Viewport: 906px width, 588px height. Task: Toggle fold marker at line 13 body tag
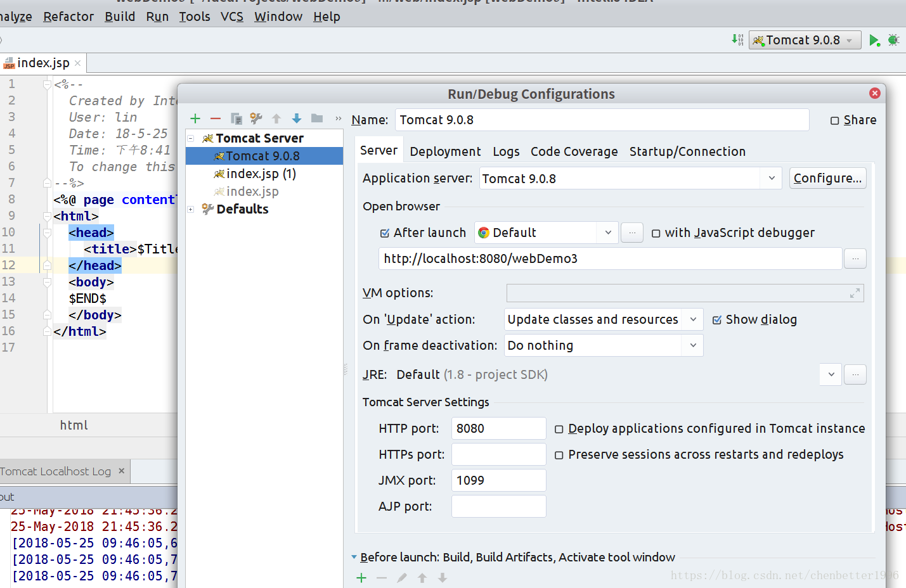coord(47,282)
